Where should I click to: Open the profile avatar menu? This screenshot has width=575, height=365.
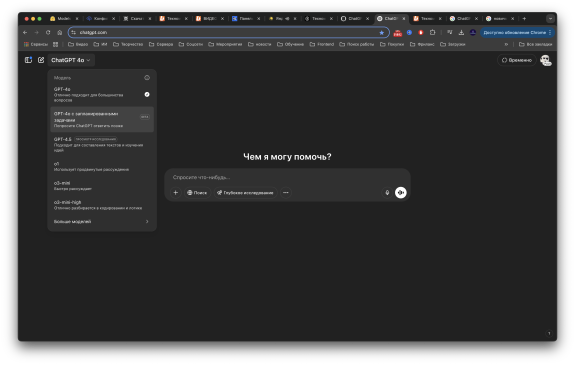(x=545, y=60)
